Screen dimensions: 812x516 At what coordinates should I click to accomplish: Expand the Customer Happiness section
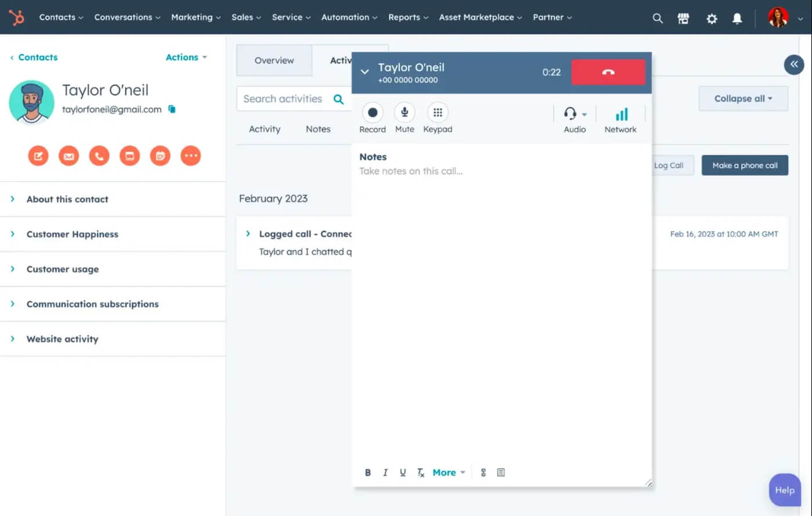[x=72, y=234]
